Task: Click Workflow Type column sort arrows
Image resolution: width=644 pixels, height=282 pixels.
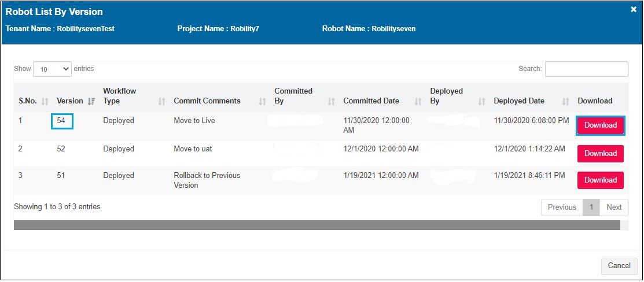Action: click(162, 102)
